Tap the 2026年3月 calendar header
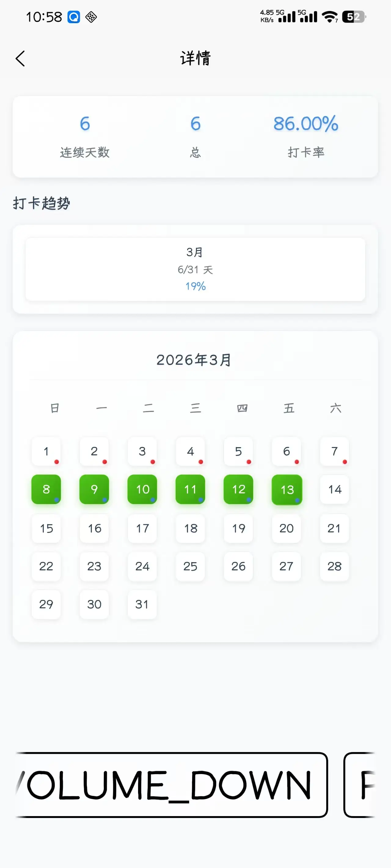 click(x=194, y=360)
